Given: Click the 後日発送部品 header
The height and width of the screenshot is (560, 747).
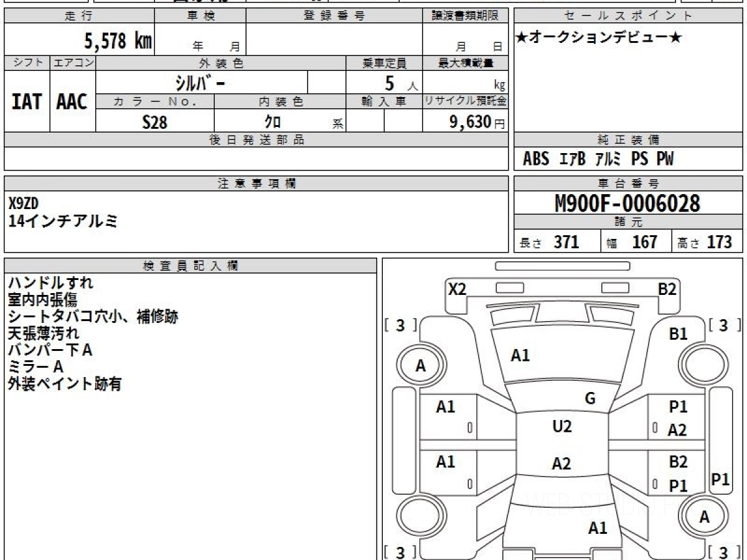Looking at the screenshot, I should click(x=256, y=140).
